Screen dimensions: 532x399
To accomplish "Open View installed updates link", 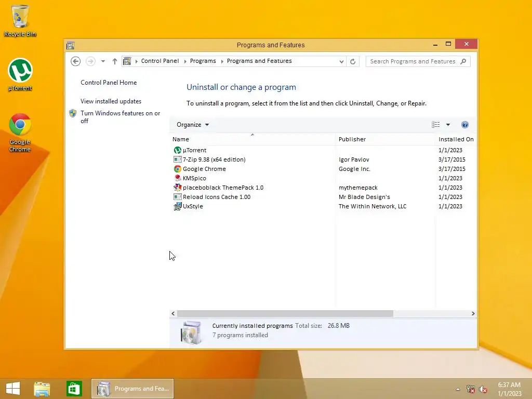I will click(111, 101).
